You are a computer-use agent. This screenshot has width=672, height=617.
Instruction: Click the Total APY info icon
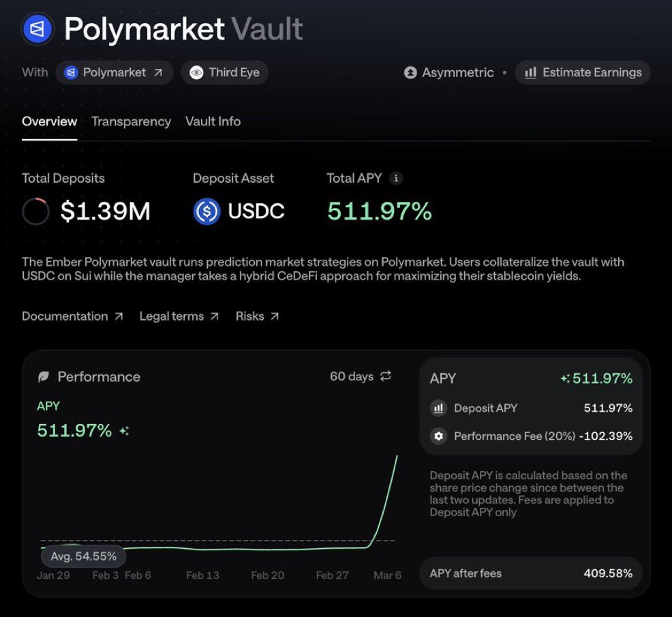click(x=396, y=178)
